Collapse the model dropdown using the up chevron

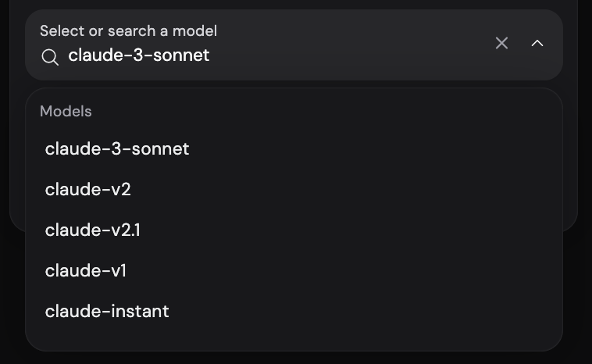(537, 43)
